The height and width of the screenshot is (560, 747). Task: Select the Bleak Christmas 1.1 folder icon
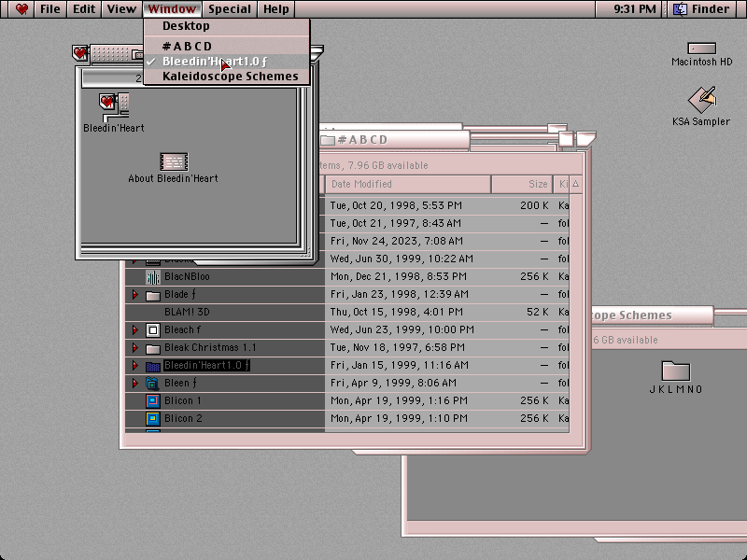pyautogui.click(x=153, y=348)
